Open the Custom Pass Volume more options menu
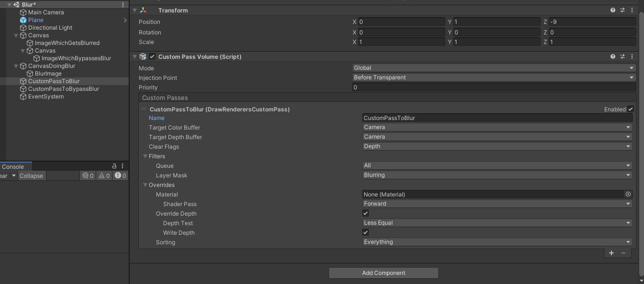The image size is (644, 284). pos(632,56)
